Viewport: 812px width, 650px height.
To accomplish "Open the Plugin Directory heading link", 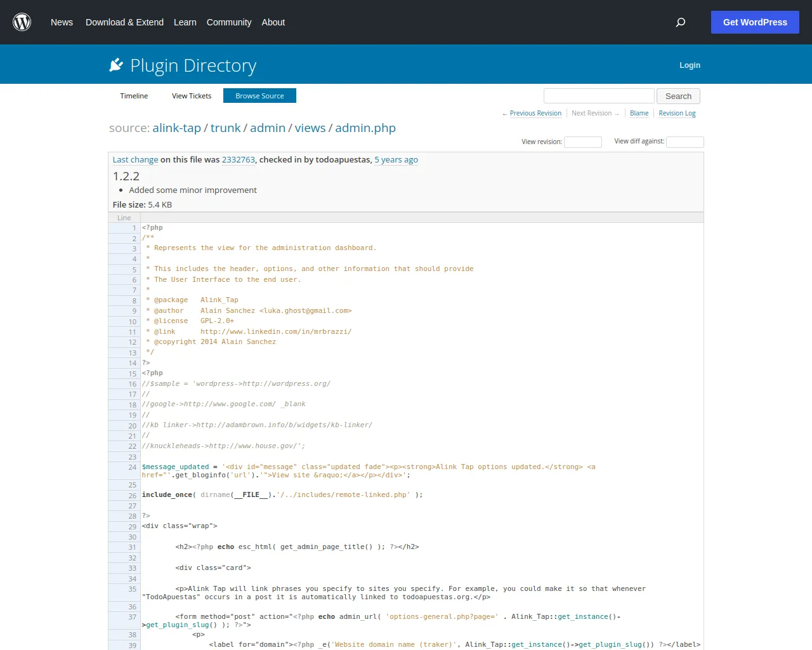I will 193,65.
